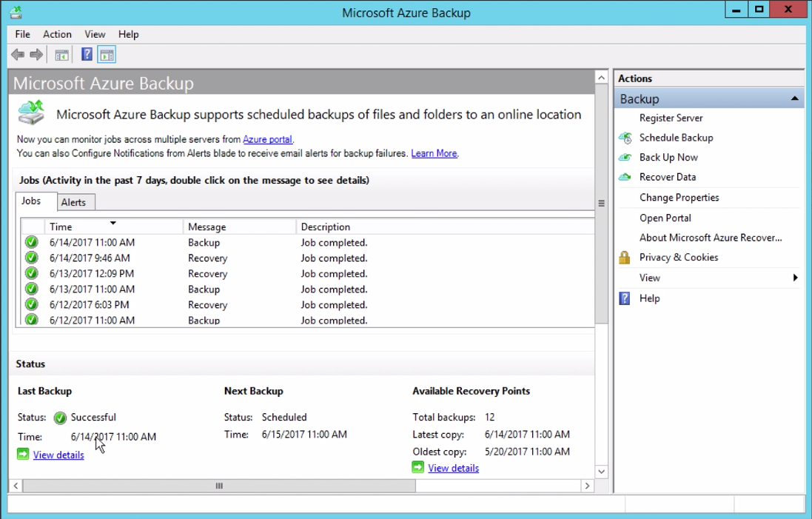The width and height of the screenshot is (812, 519).
Task: Click Recover Data action text
Action: (668, 177)
